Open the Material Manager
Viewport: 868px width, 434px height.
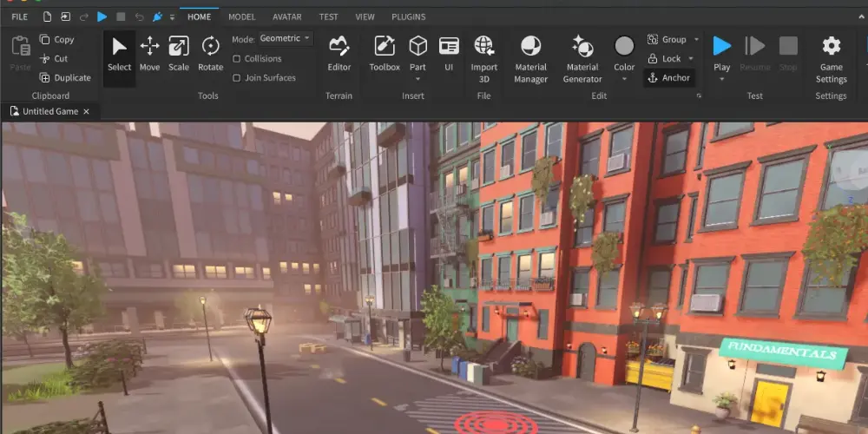[531, 60]
